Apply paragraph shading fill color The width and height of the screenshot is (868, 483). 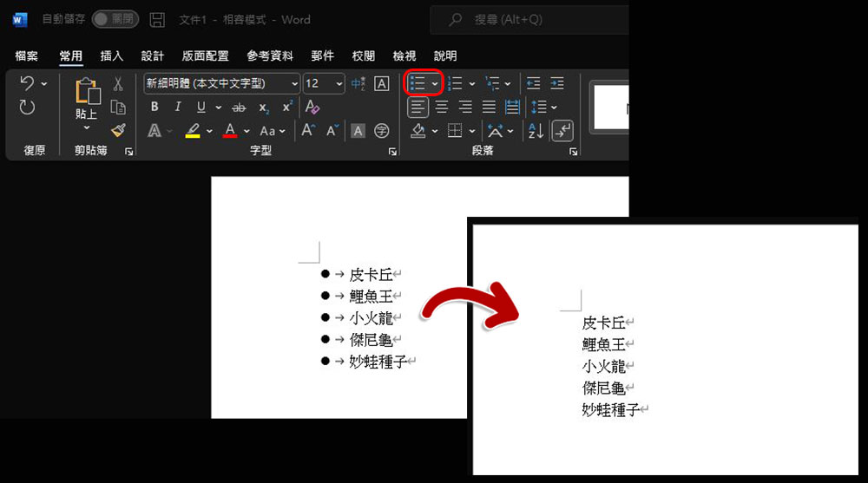click(x=418, y=131)
